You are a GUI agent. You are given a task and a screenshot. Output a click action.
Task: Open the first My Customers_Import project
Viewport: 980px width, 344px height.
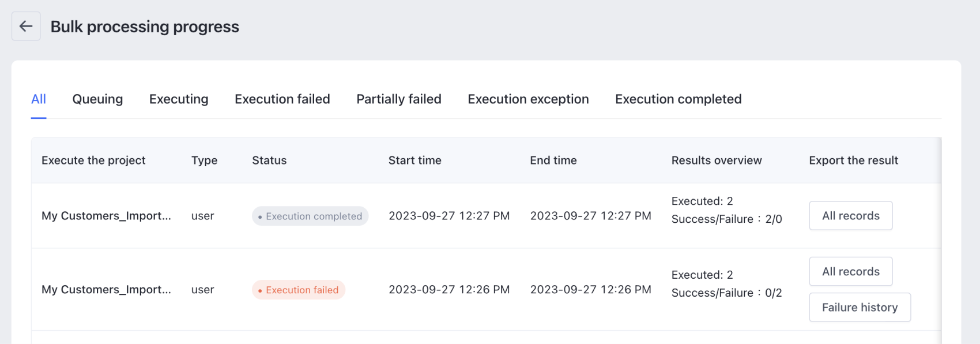click(x=106, y=216)
